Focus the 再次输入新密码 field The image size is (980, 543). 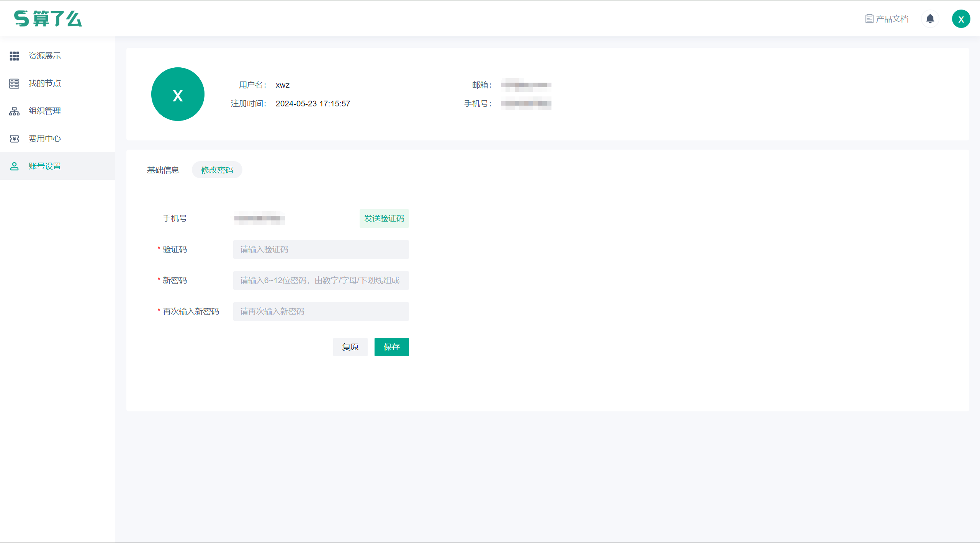coord(321,311)
